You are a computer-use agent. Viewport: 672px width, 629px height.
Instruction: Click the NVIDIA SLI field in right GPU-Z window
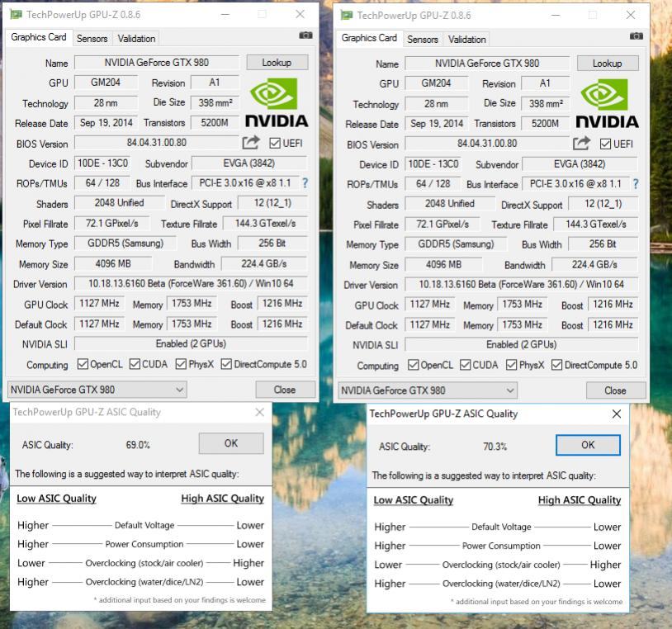(522, 344)
